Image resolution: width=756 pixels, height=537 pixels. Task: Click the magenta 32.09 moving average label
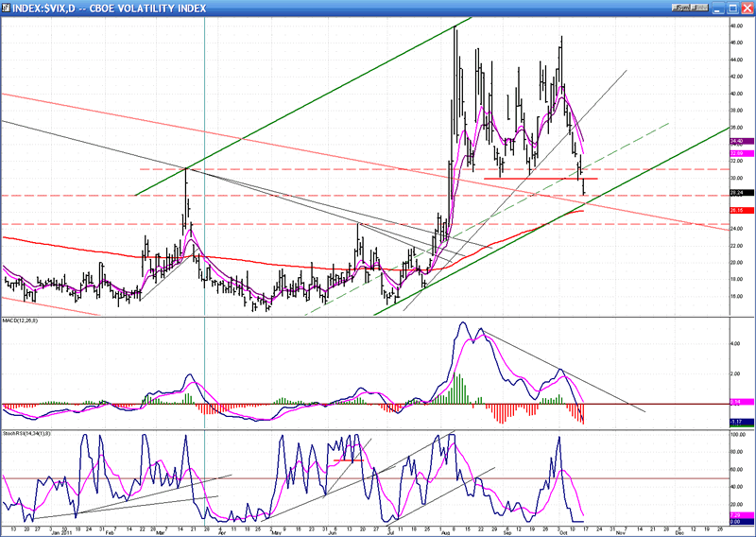742,152
